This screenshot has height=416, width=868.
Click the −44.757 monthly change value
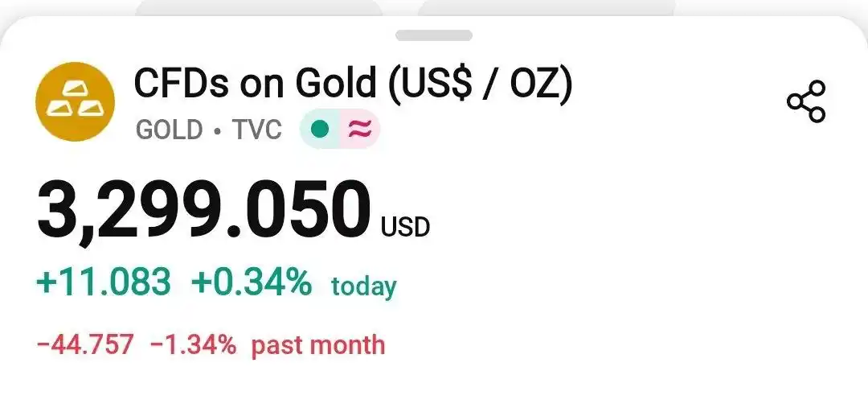point(85,344)
